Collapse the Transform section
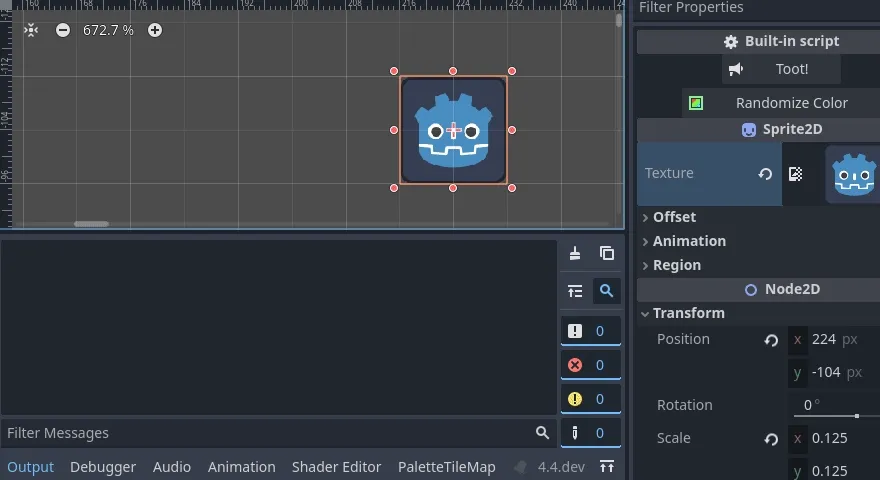880x480 pixels. (x=688, y=313)
